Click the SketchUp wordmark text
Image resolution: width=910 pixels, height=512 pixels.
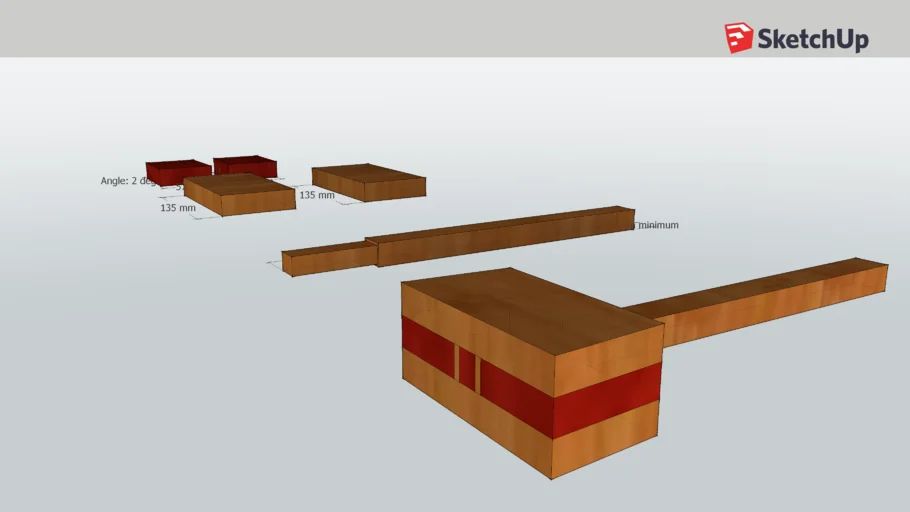813,39
